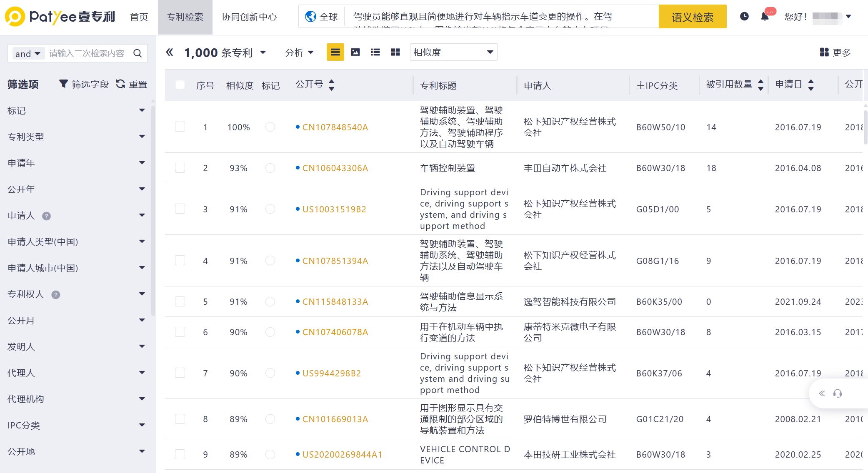The width and height of the screenshot is (868, 473).
Task: Open patent US9944298B2 link
Action: tap(332, 373)
